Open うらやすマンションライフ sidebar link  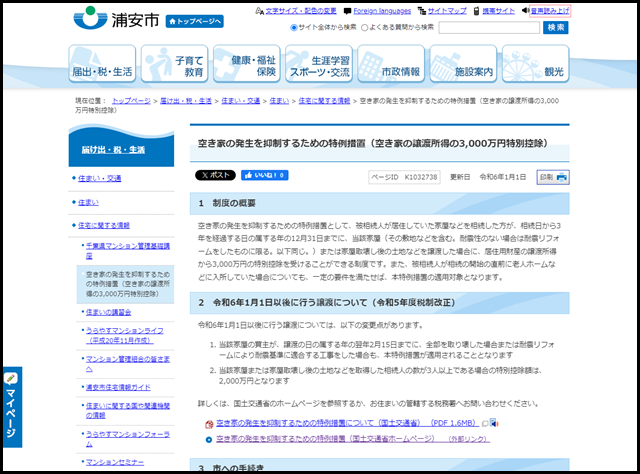(x=124, y=335)
